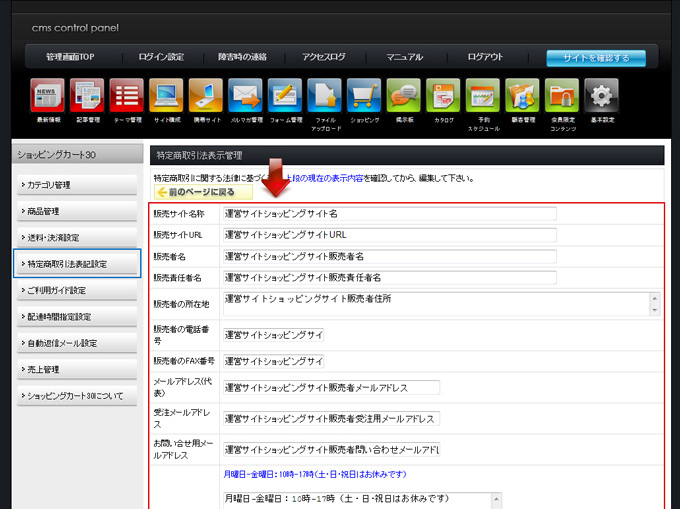Click the 販売者の所在地 textarea scrollbar up arrow

click(654, 298)
